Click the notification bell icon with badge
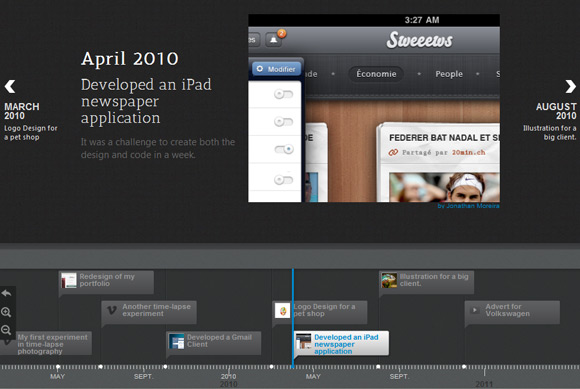This screenshot has height=389, width=580. [274, 40]
